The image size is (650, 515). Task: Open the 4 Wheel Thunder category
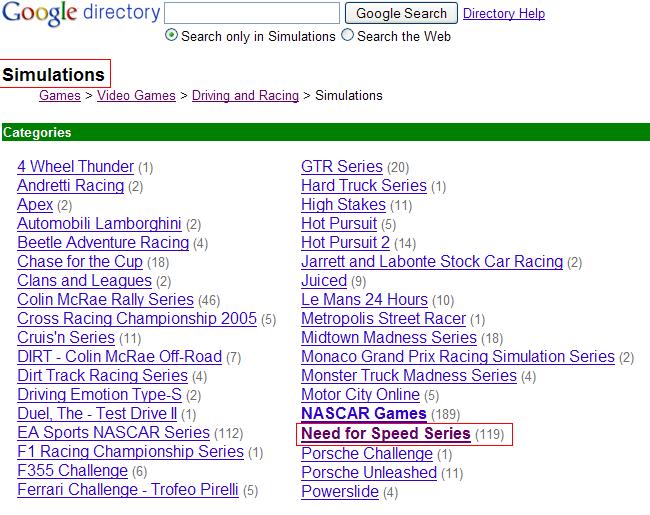coord(75,167)
